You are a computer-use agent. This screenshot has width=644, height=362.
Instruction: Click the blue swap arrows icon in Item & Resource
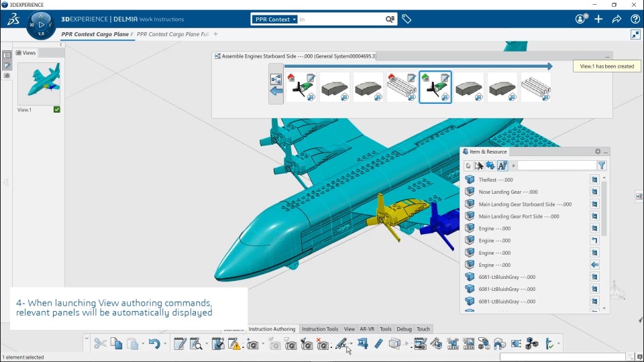click(x=490, y=166)
